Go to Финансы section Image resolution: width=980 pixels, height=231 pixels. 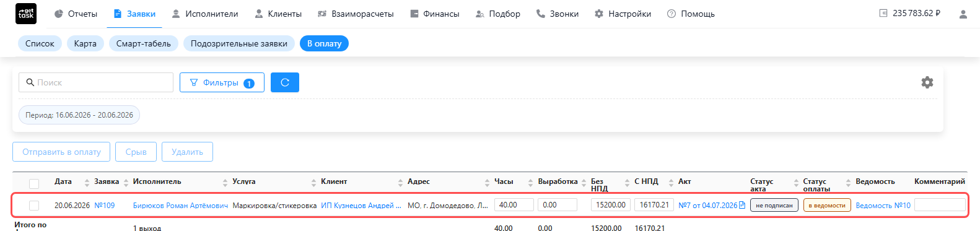point(435,14)
